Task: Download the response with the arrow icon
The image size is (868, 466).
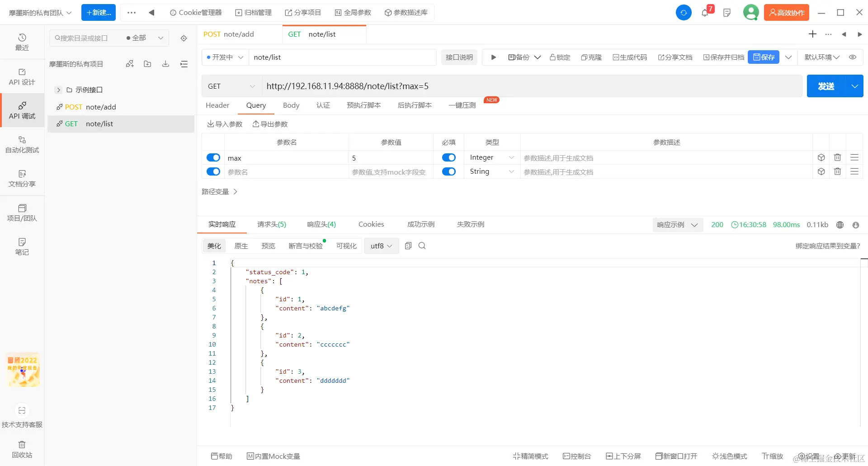Action: (856, 225)
